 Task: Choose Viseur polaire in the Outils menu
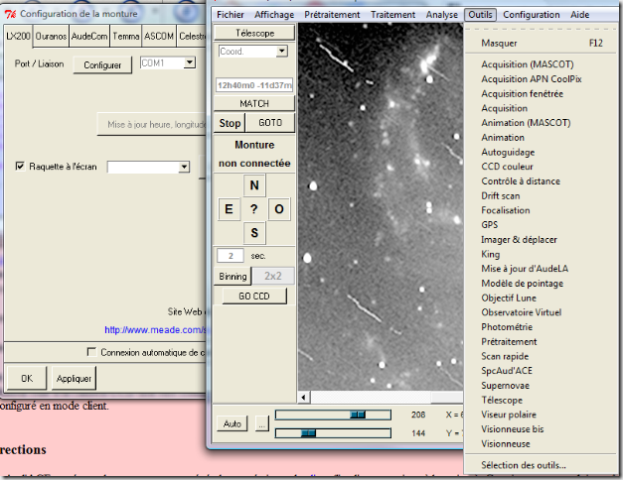click(x=510, y=414)
